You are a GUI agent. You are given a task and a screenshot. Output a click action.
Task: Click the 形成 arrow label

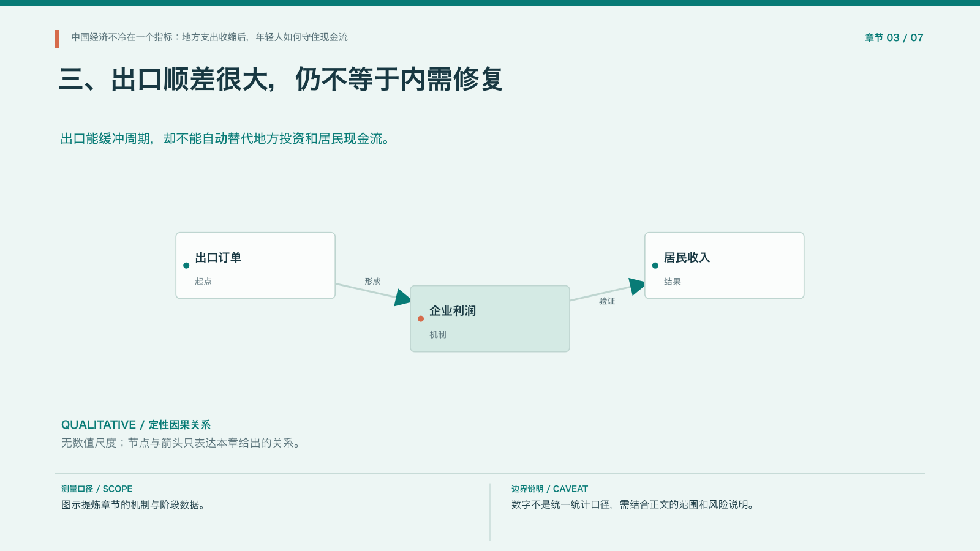tap(372, 282)
